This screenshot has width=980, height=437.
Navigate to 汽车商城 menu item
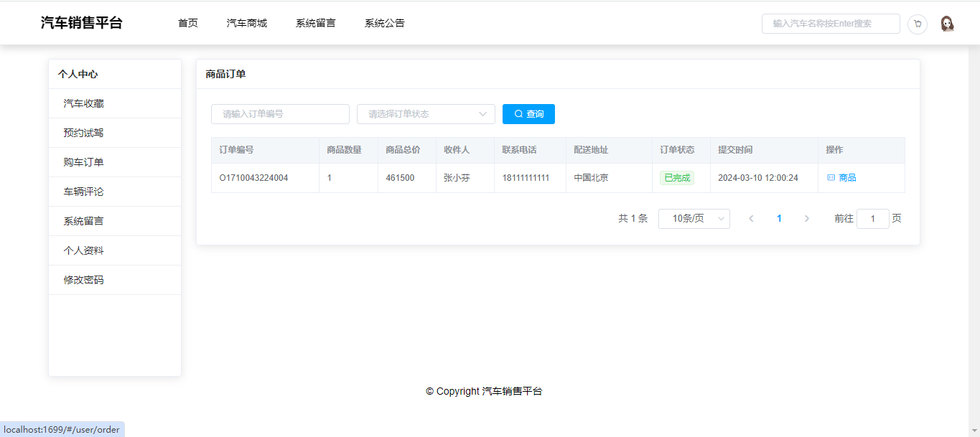point(247,23)
